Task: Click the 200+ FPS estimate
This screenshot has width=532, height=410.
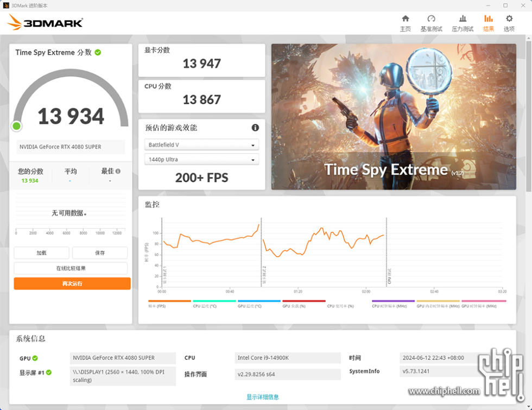Action: point(201,178)
